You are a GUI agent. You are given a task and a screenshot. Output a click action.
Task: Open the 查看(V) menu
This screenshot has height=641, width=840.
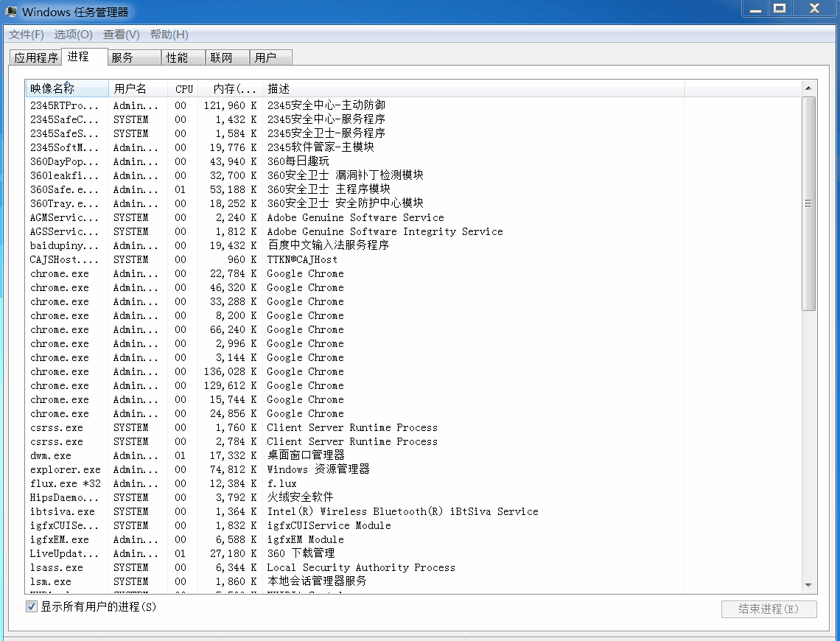(121, 35)
